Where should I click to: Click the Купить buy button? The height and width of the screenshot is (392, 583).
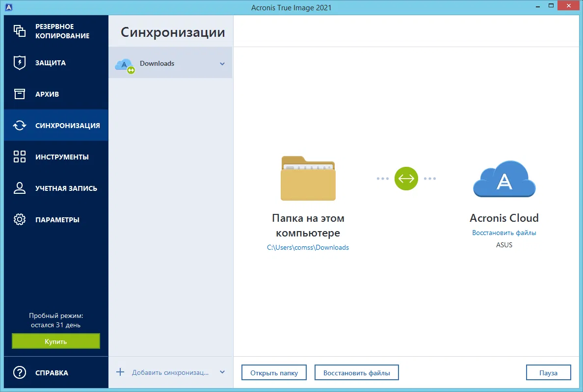(56, 341)
